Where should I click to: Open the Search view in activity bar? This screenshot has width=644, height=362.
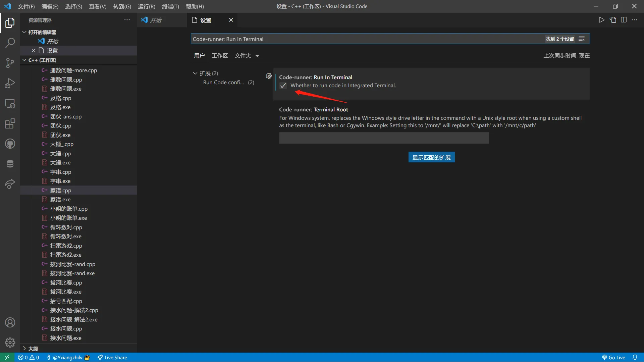coord(10,43)
